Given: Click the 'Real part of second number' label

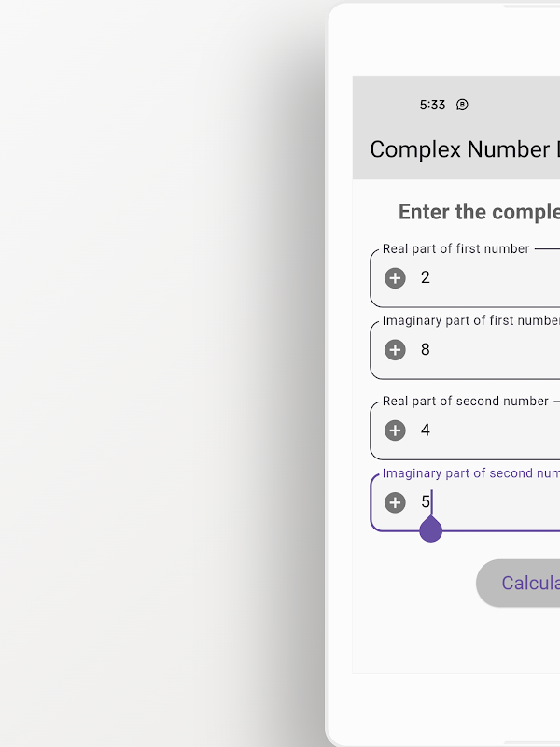Looking at the screenshot, I should 465,401.
